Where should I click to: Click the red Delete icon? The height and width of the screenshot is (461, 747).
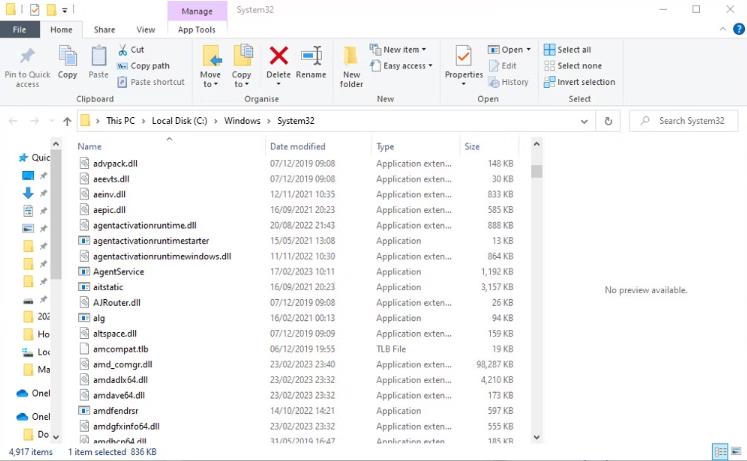278,56
